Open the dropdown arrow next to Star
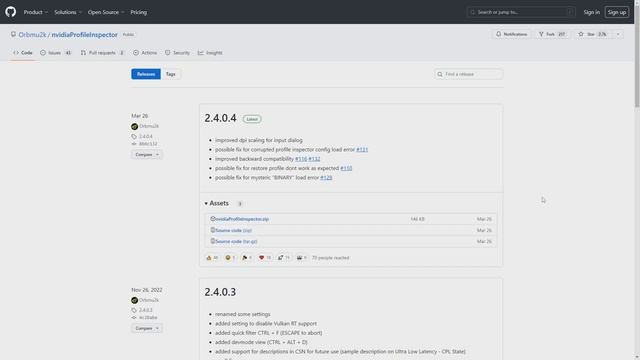640x360 pixels. 618,34
